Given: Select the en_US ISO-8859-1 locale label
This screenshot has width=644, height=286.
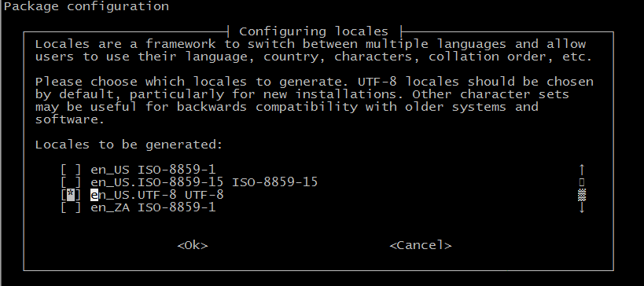Looking at the screenshot, I should [x=153, y=170].
